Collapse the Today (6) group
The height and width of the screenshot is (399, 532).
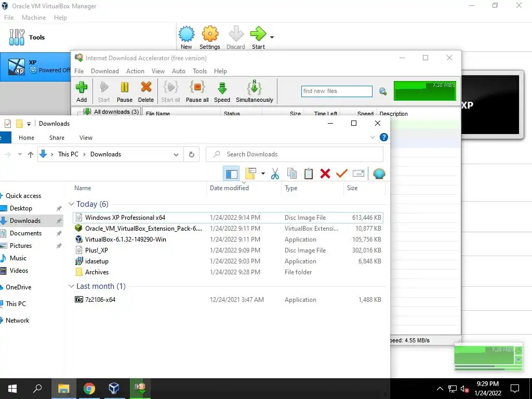click(x=71, y=204)
